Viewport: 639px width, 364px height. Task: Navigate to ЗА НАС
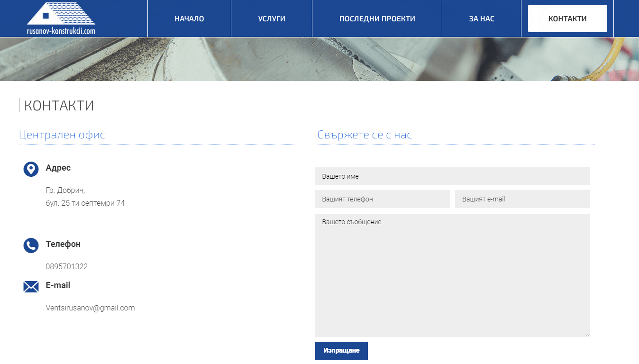[x=482, y=19]
